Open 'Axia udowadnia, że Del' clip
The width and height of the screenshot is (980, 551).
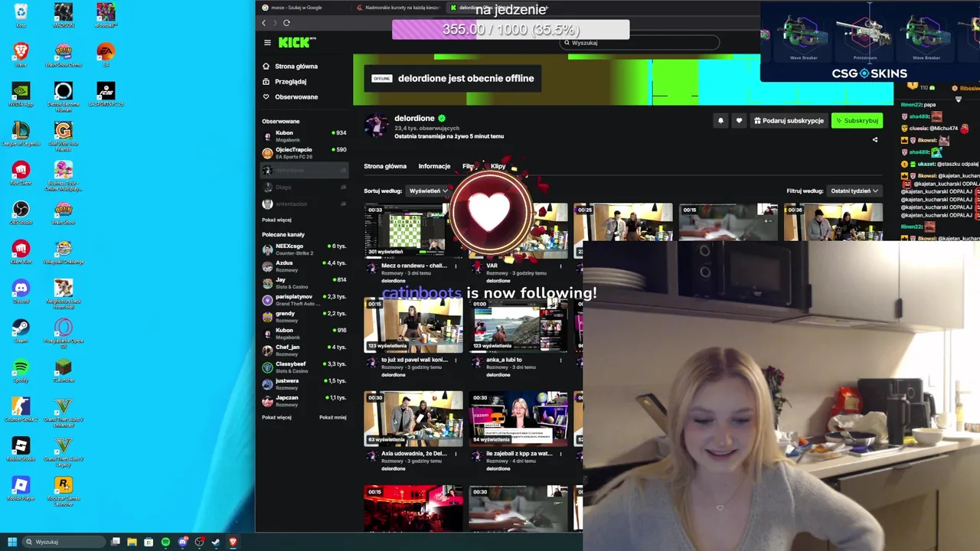coord(413,419)
